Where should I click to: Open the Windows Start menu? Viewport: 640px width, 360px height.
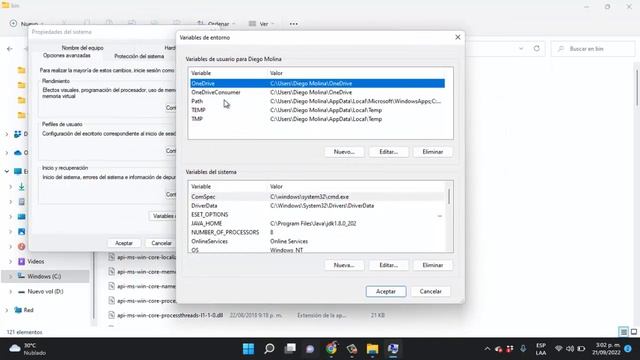(x=248, y=349)
